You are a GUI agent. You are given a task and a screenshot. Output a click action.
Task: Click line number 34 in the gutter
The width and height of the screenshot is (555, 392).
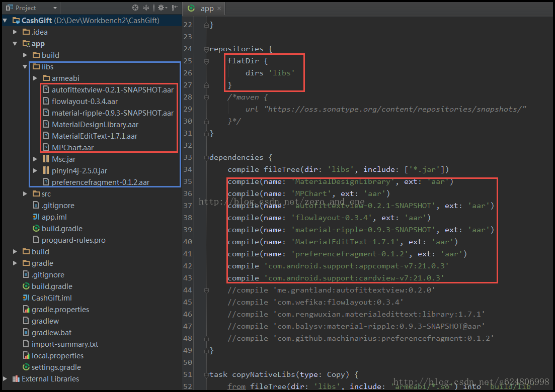click(x=188, y=170)
